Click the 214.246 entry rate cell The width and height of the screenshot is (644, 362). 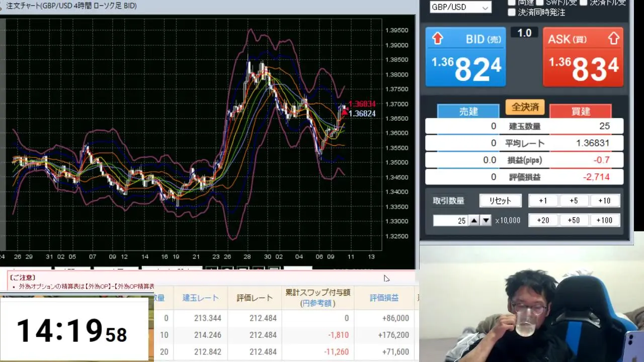click(207, 335)
